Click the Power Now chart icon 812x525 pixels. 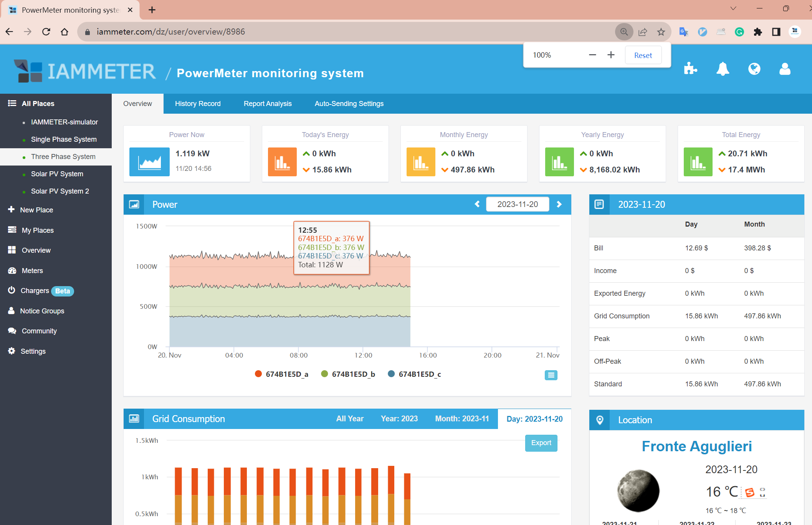point(149,162)
